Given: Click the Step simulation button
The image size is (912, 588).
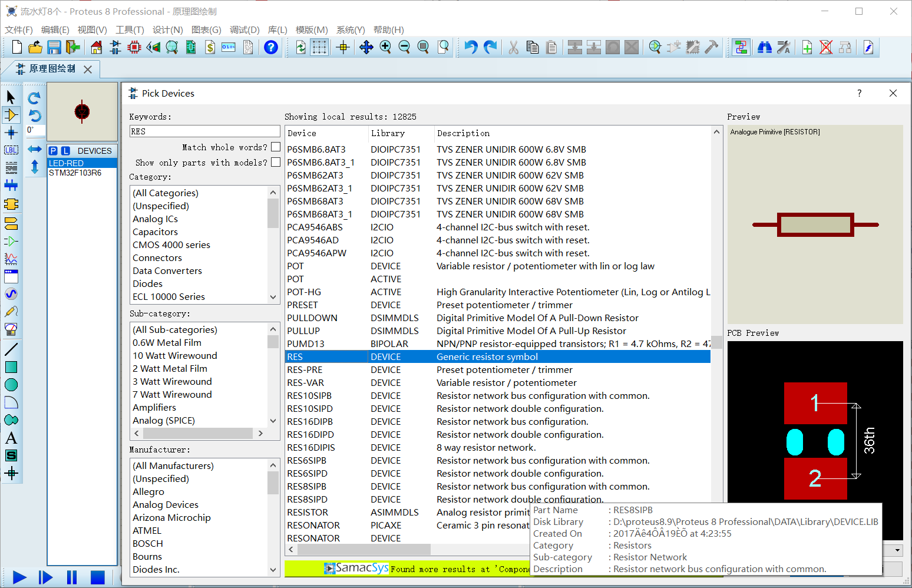Looking at the screenshot, I should [45, 577].
